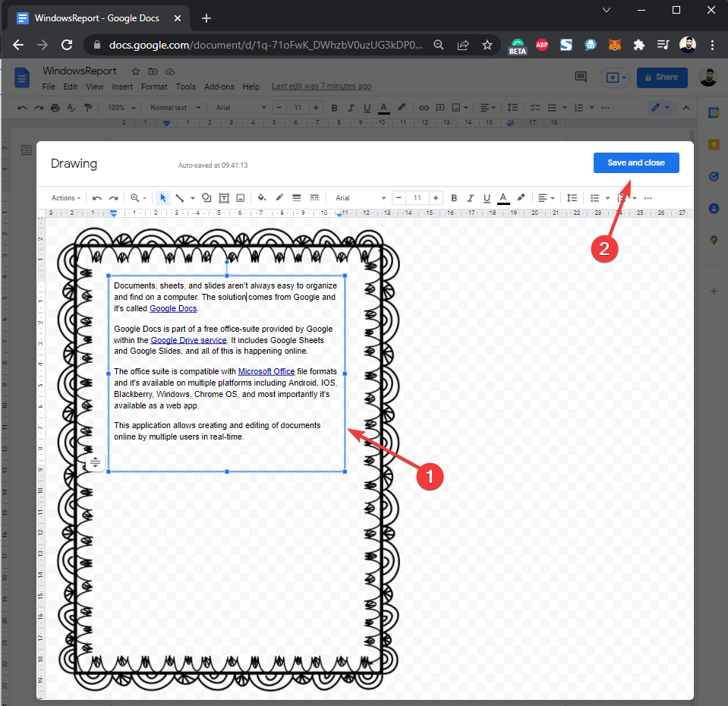728x706 pixels.
Task: Choose the Line tool
Action: pyautogui.click(x=180, y=198)
